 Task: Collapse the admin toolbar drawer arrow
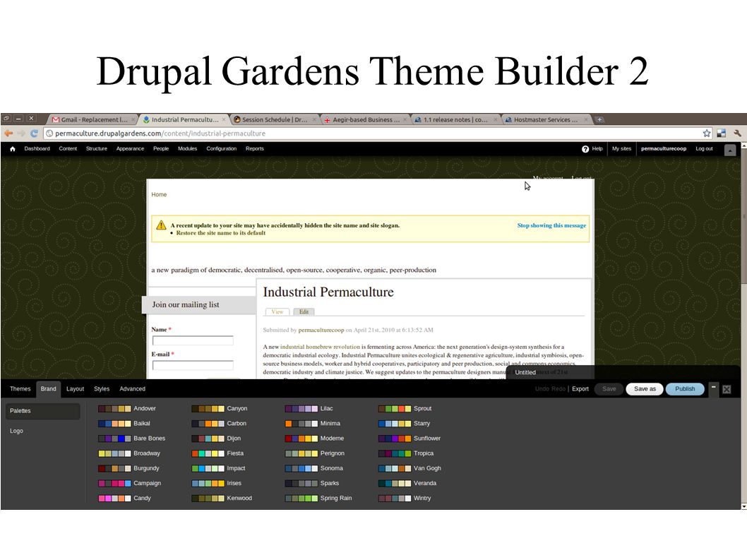coord(730,150)
